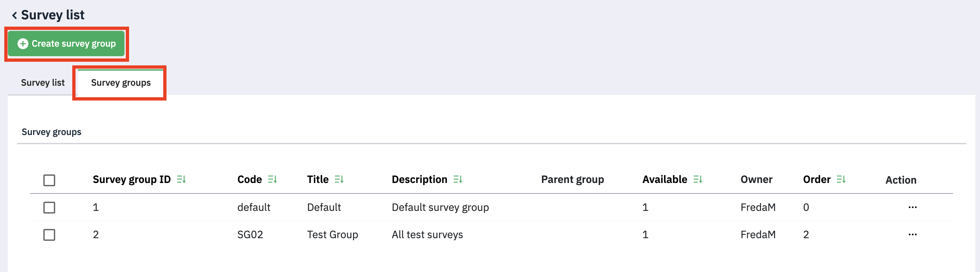Switch to the Survey list tab
This screenshot has width=980, height=272.
pos(43,82)
